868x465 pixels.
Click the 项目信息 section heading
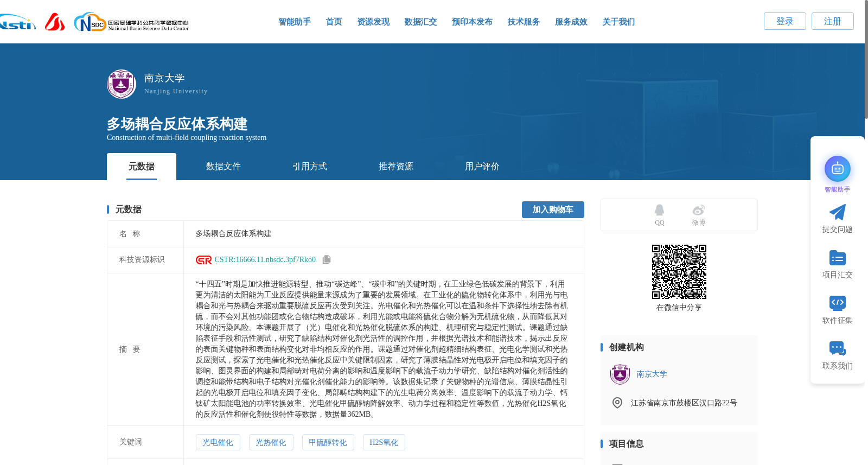tap(626, 444)
